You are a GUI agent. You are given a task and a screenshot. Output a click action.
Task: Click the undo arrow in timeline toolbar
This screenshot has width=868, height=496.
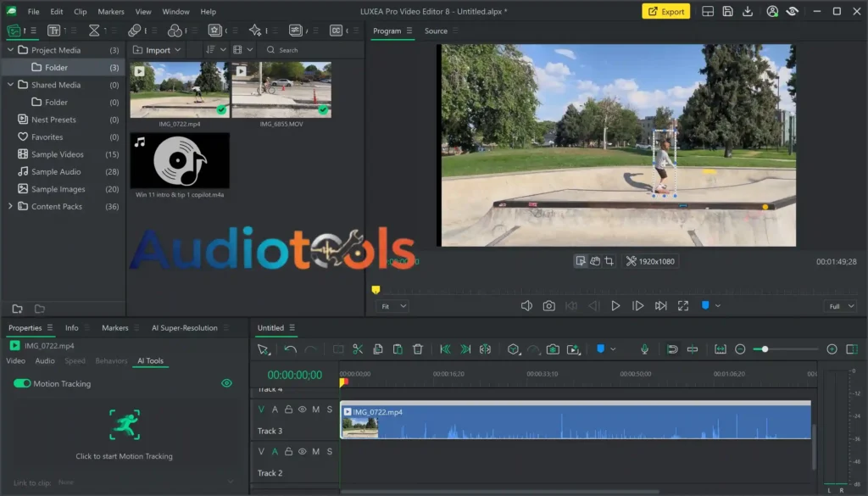point(290,349)
